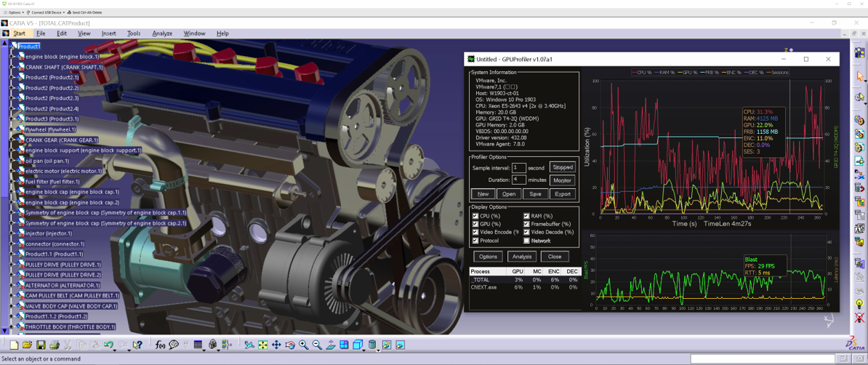The height and width of the screenshot is (365, 868).
Task: Click the Open folder icon in CATIA toolbar
Action: 27,345
